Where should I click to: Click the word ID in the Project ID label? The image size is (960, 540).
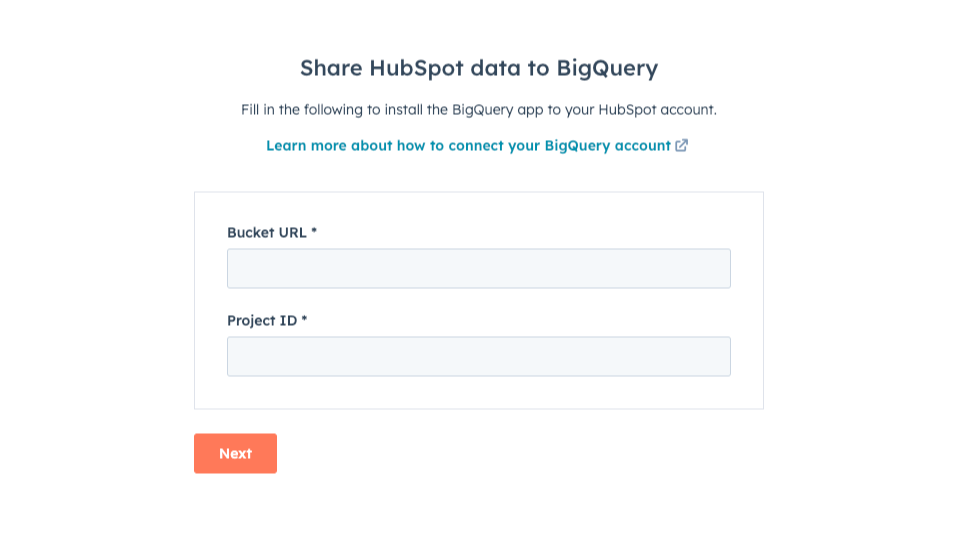288,321
